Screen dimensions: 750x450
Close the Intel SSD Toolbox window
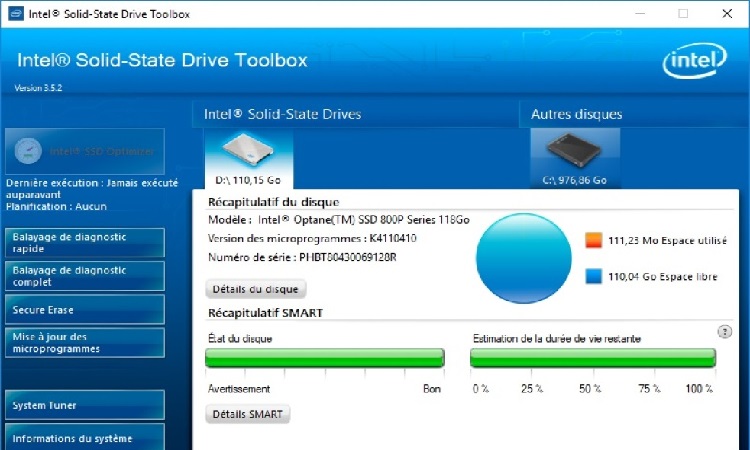(727, 13)
